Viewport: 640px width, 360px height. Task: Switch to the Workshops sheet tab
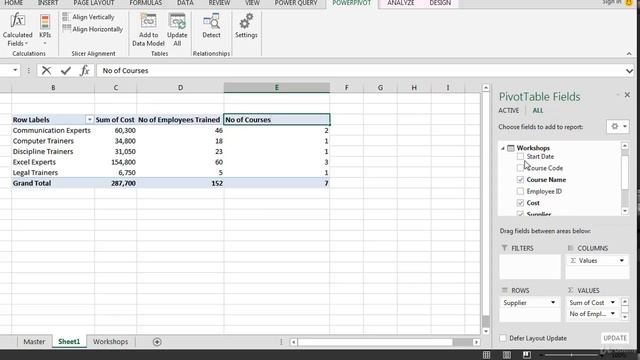point(110,342)
